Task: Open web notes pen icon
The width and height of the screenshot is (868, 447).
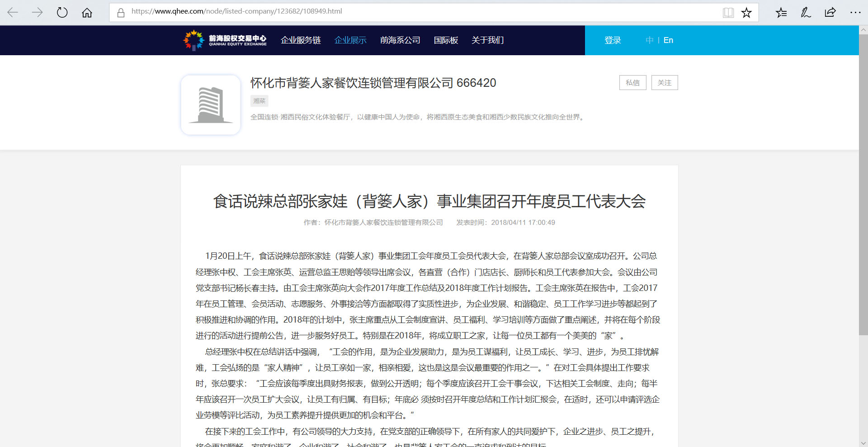Action: click(806, 13)
